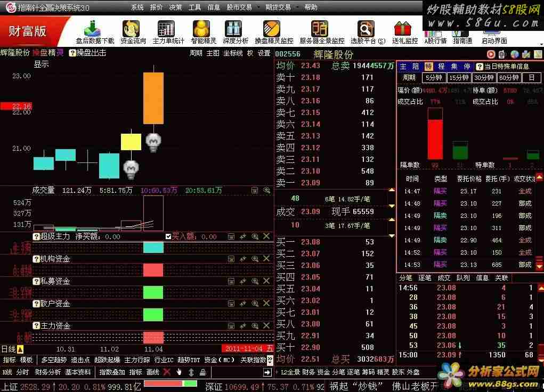Click the pin icon in 机构资金 panel header
This screenshot has width=544, height=392.
coord(243,259)
